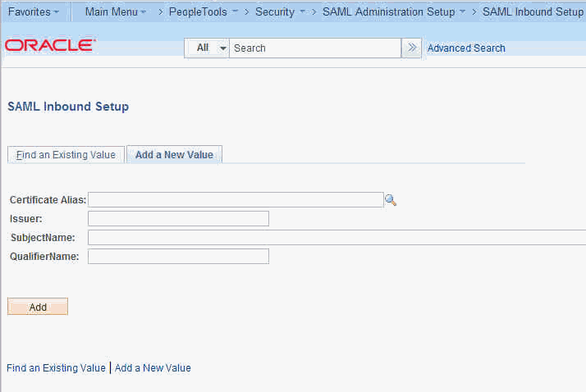Click the Certificate Alias lookup magnifier icon
The image size is (586, 392).
[391, 200]
